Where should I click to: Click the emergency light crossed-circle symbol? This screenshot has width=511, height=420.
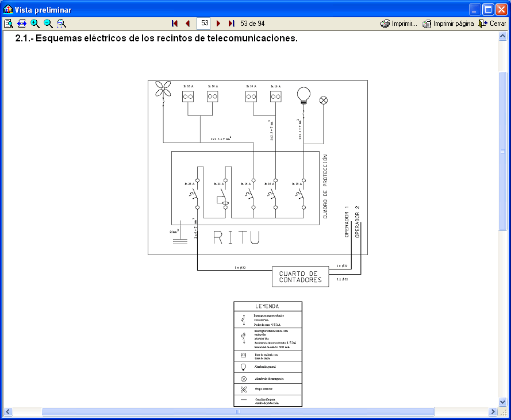click(x=324, y=101)
